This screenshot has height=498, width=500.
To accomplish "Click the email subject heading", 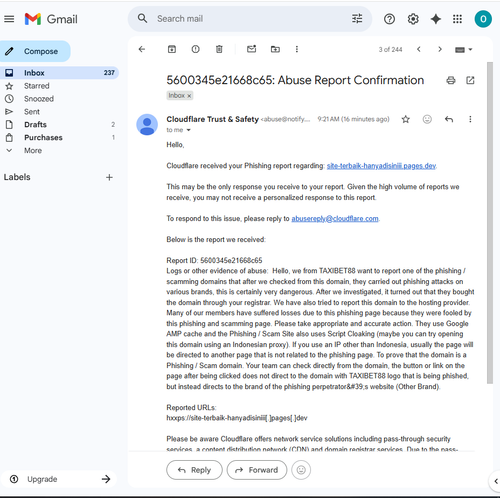I will click(295, 80).
